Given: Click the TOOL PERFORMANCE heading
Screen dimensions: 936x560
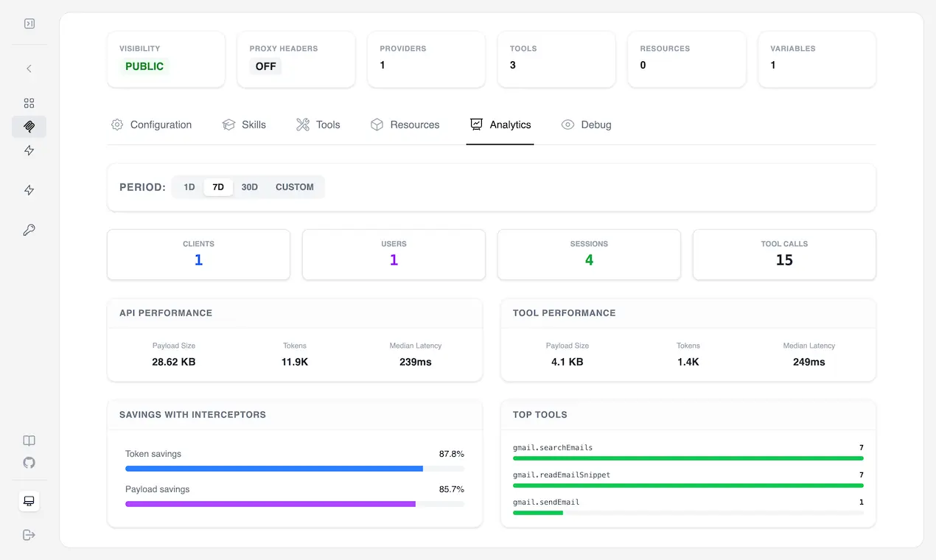Looking at the screenshot, I should (x=565, y=313).
